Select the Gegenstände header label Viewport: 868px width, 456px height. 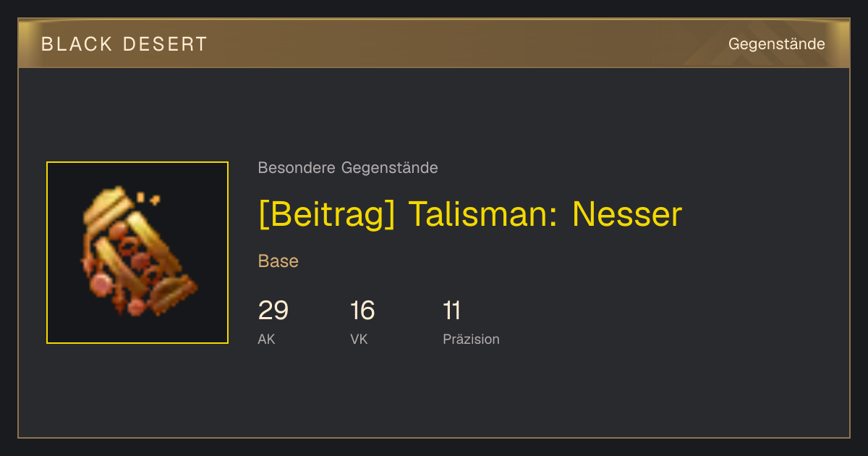tap(776, 44)
